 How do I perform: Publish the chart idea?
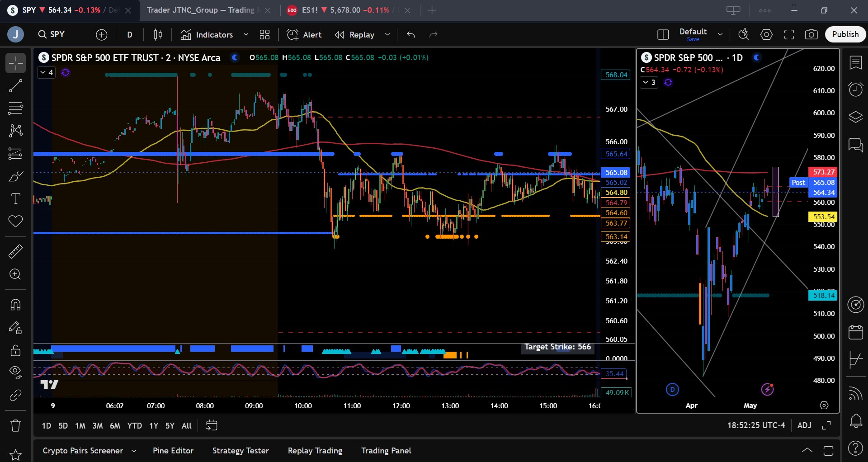[x=845, y=34]
